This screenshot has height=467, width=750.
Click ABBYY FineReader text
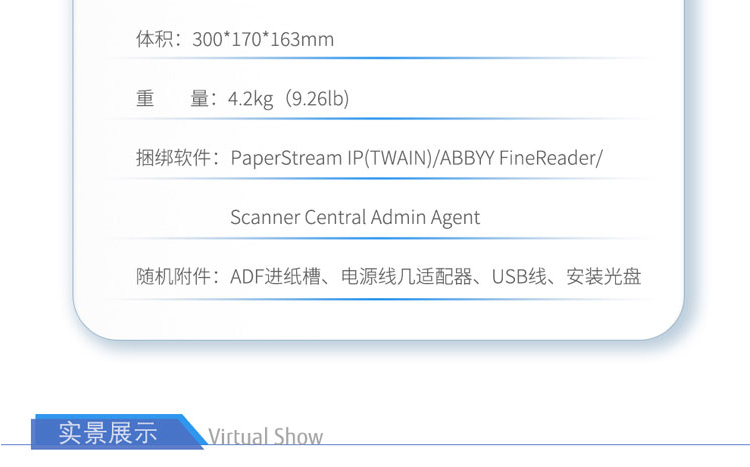click(518, 158)
